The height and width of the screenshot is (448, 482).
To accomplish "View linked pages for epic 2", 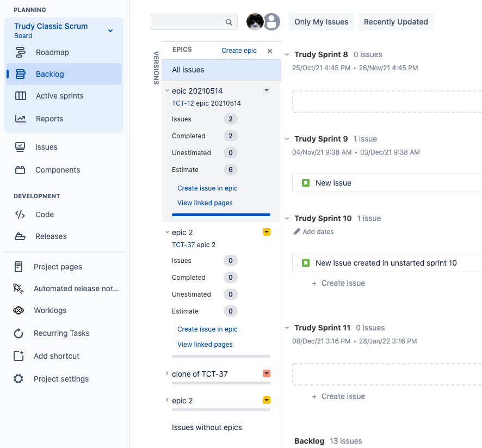I will 205,345.
